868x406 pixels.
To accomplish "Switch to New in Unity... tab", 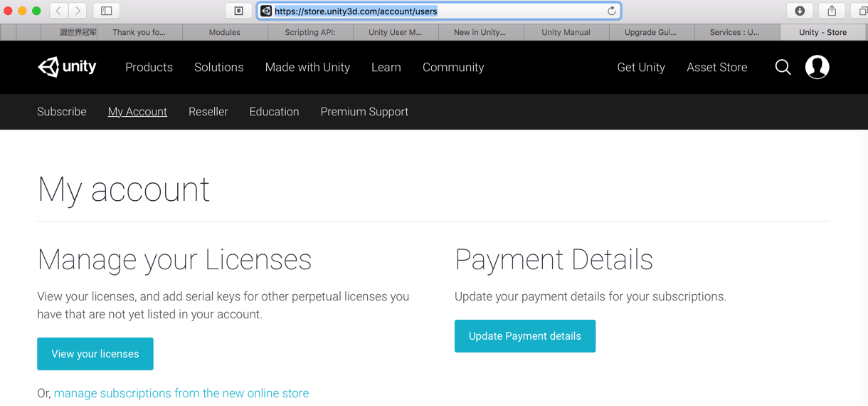I will point(481,32).
